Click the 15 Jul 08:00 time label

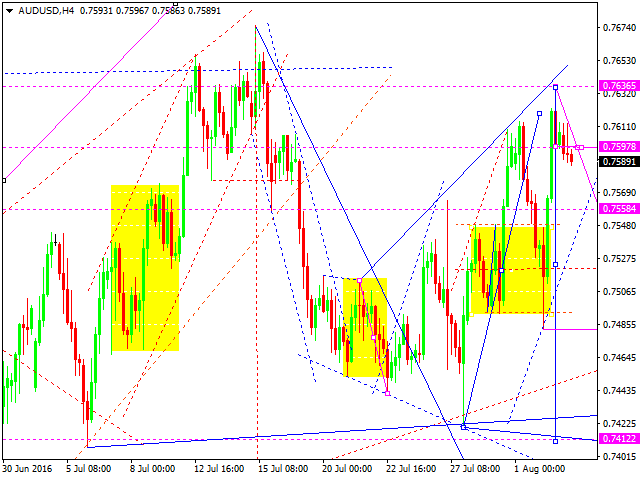tap(283, 469)
